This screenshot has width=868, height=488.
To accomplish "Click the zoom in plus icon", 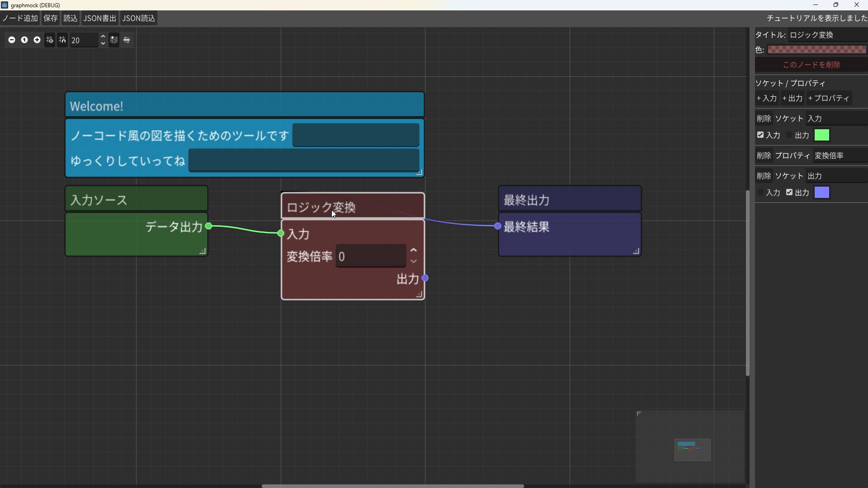I will (x=37, y=40).
